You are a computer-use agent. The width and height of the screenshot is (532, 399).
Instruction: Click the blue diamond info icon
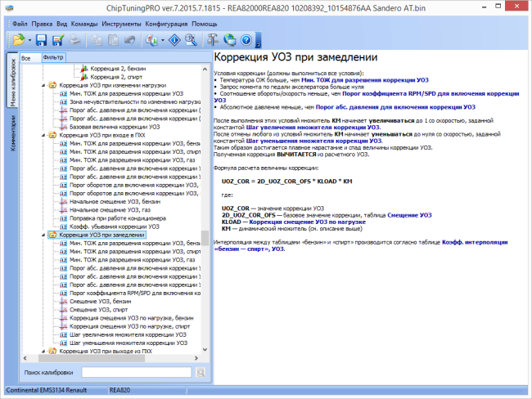[x=174, y=40]
